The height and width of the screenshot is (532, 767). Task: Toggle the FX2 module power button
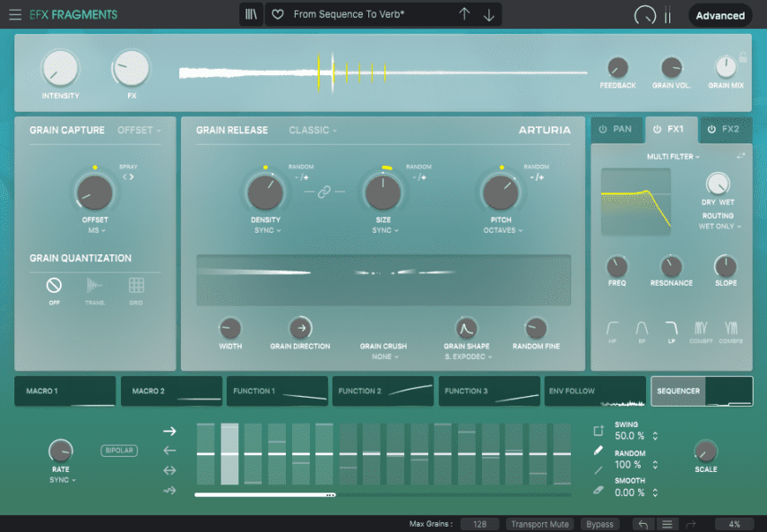pos(711,129)
